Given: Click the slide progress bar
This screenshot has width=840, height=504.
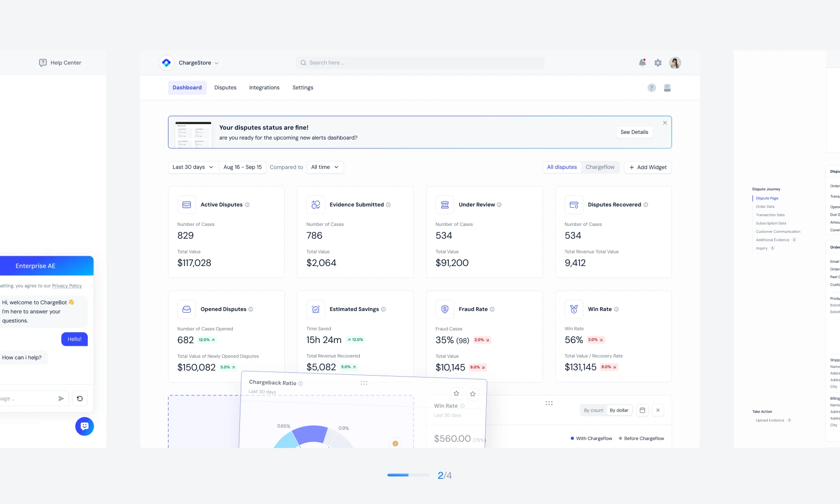Looking at the screenshot, I should pyautogui.click(x=408, y=475).
